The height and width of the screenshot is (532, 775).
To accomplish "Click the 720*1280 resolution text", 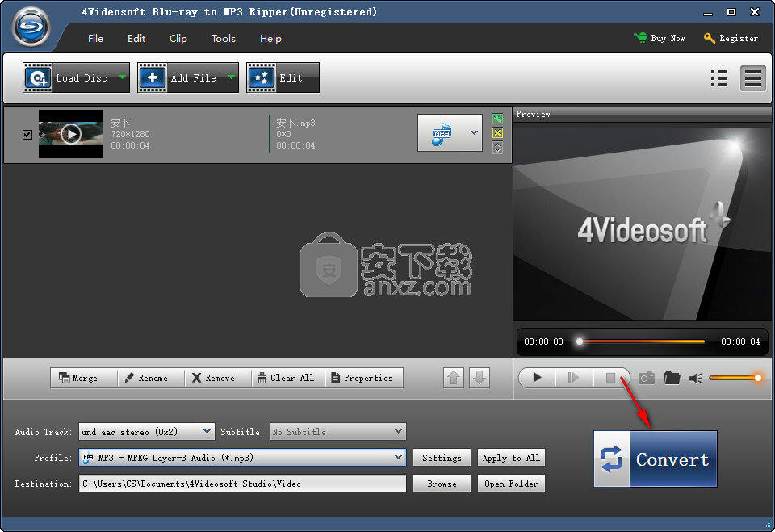I will pyautogui.click(x=130, y=134).
